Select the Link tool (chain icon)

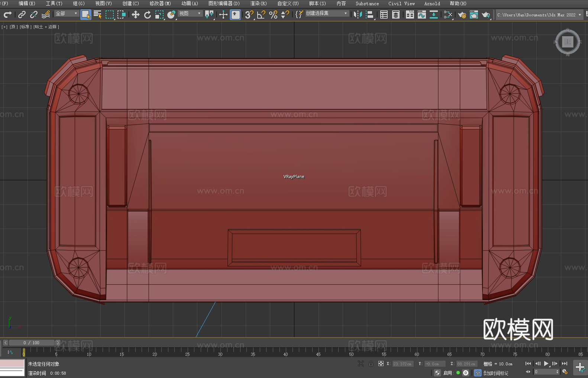tap(22, 14)
